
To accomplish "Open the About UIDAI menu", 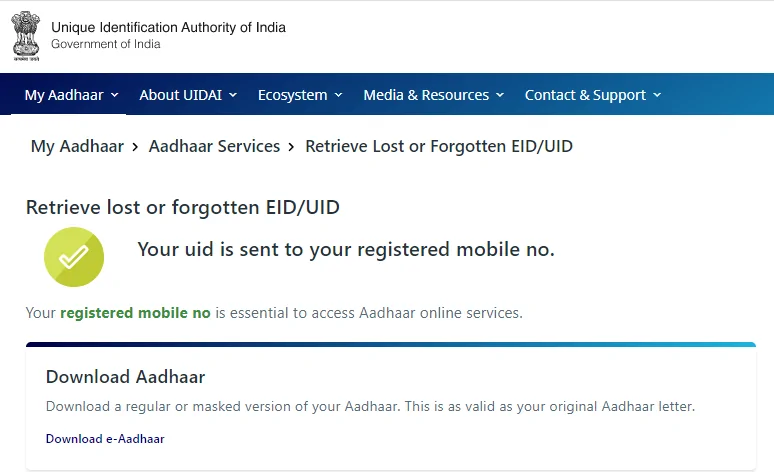I will pyautogui.click(x=181, y=95).
